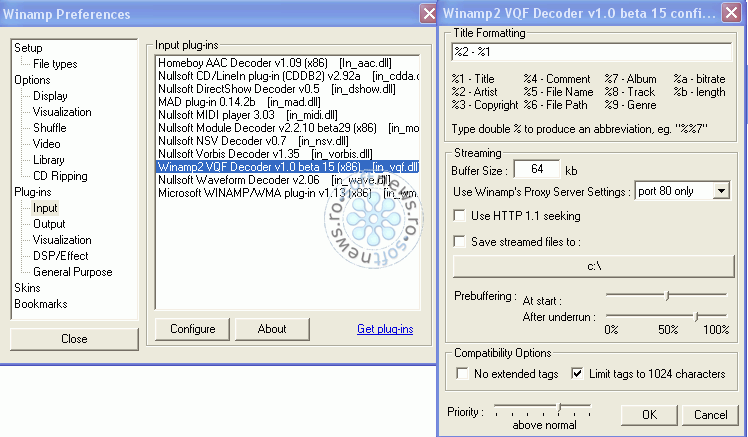
Task: Open Bookmarks preferences
Action: coord(41,304)
